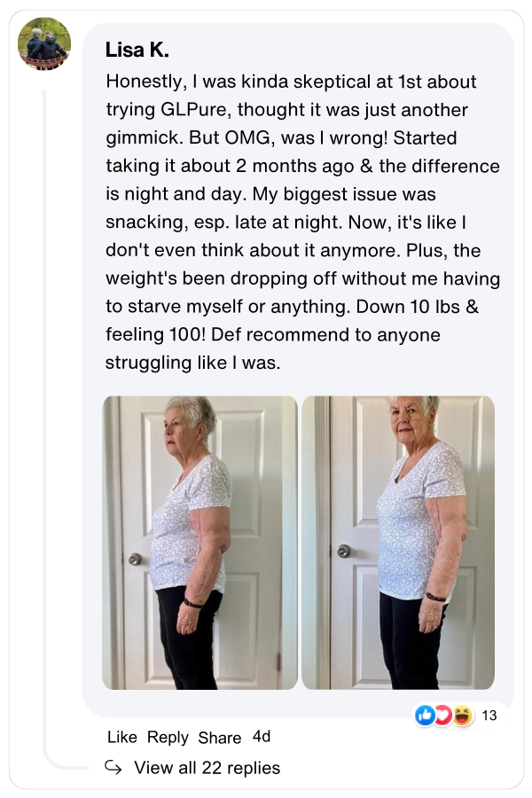Click the "struggling like I was." closing line
This screenshot has width=532, height=798.
(192, 364)
